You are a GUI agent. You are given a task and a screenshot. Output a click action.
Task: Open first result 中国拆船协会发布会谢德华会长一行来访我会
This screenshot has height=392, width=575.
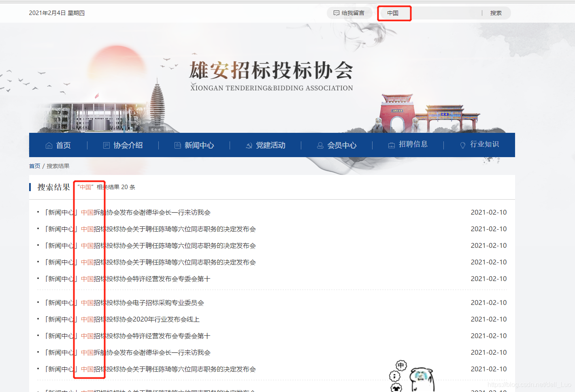pyautogui.click(x=146, y=212)
